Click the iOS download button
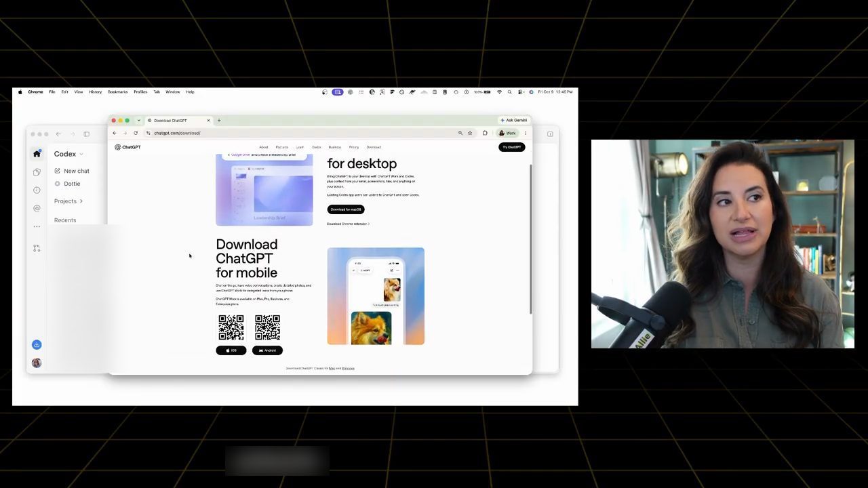868x488 pixels. (x=231, y=350)
